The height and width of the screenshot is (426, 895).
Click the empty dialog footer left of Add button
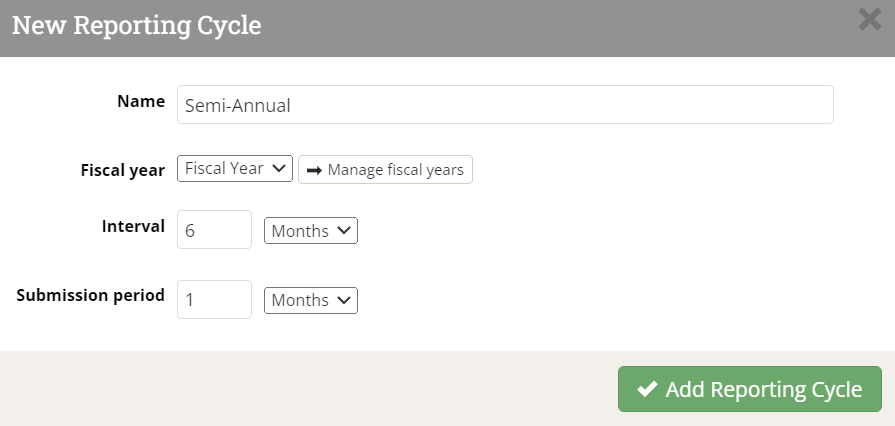pos(300,388)
